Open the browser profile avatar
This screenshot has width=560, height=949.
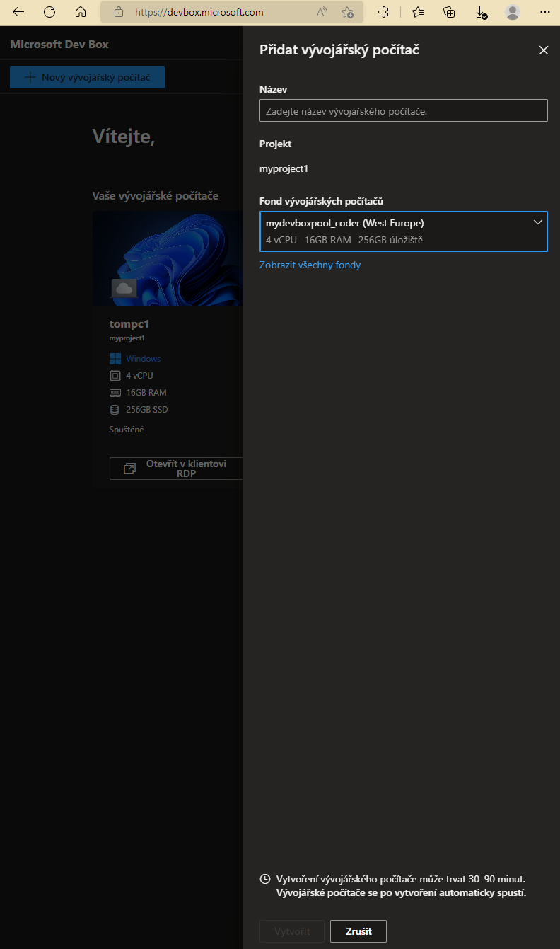click(x=513, y=12)
